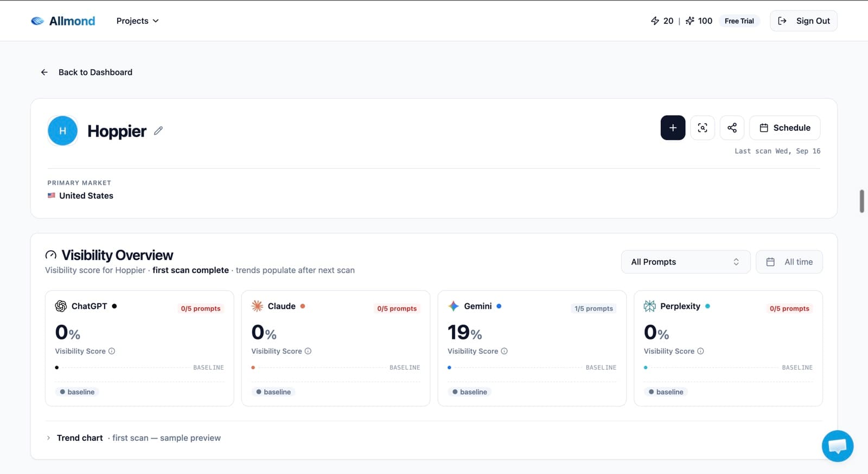
Task: Click the Free Trial badge
Action: point(739,21)
